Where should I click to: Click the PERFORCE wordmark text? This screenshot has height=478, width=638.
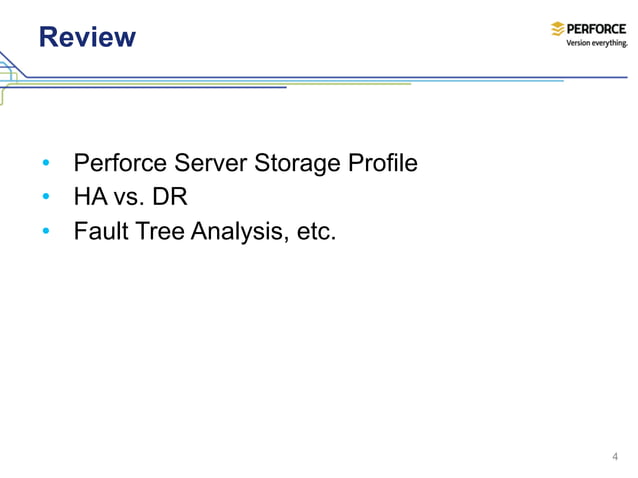point(597,29)
